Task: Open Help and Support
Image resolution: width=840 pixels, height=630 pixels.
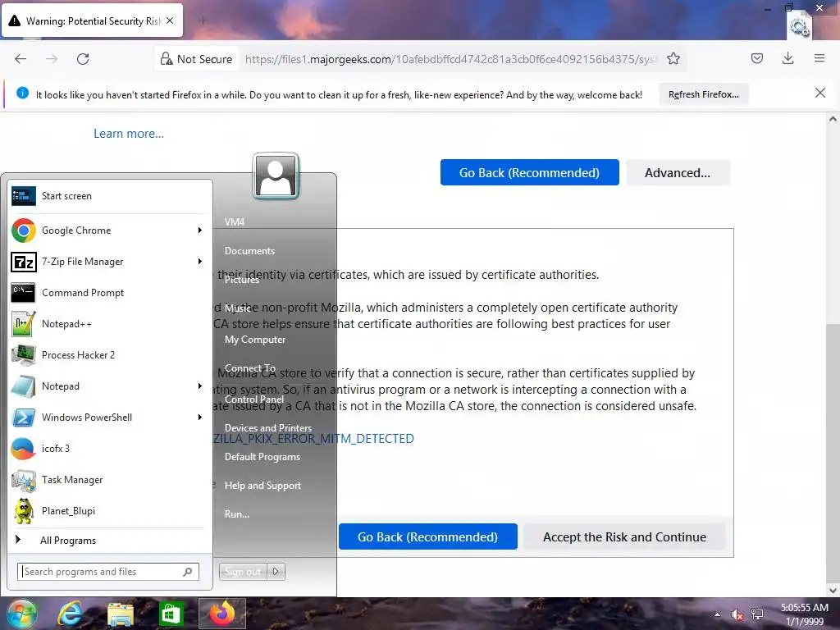Action: 263,486
